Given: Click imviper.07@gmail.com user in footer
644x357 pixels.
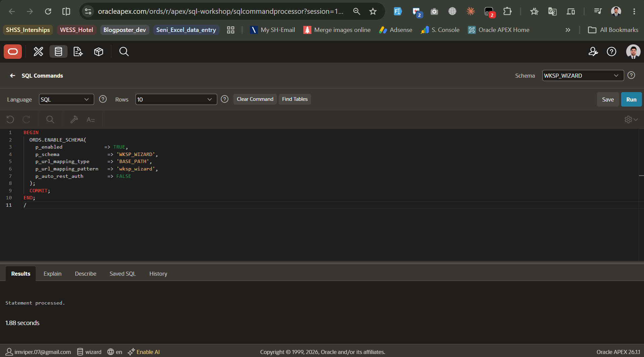Looking at the screenshot, I should 39,352.
